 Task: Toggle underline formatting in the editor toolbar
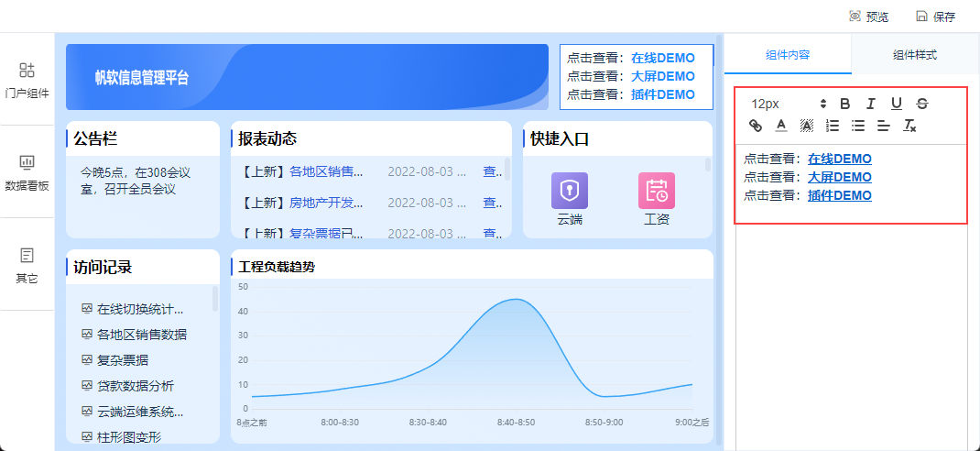click(x=897, y=104)
